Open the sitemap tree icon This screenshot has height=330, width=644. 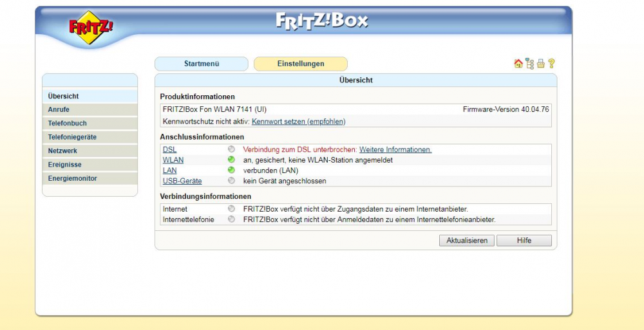click(x=529, y=64)
